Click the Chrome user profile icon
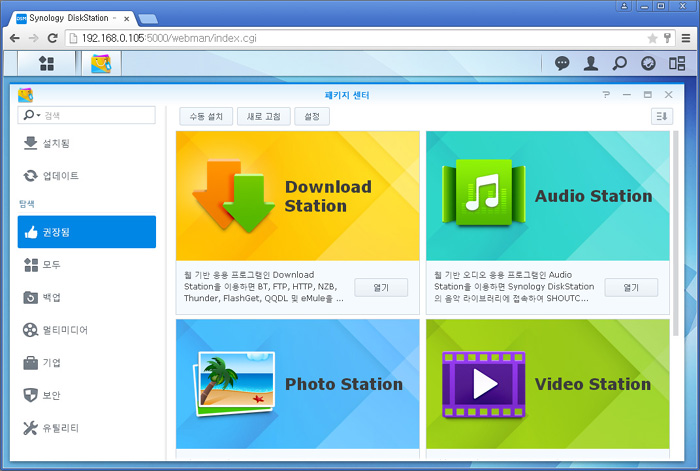Image resolution: width=700 pixels, height=471 pixels. tap(624, 6)
